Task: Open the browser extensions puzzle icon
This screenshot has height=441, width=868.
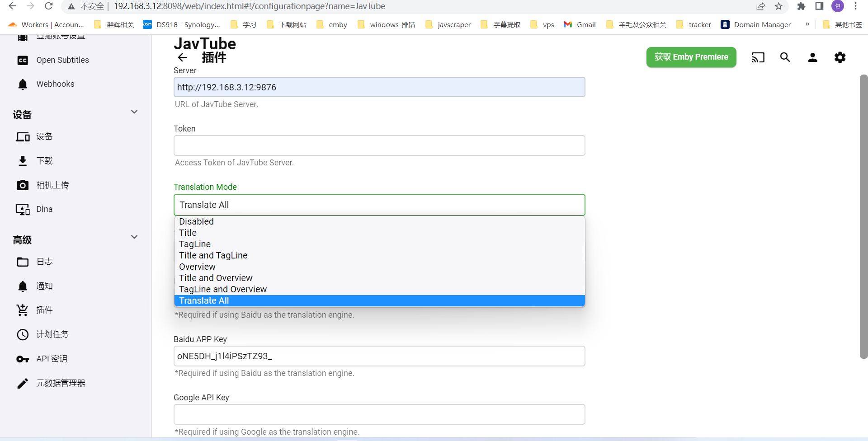Action: [x=801, y=6]
